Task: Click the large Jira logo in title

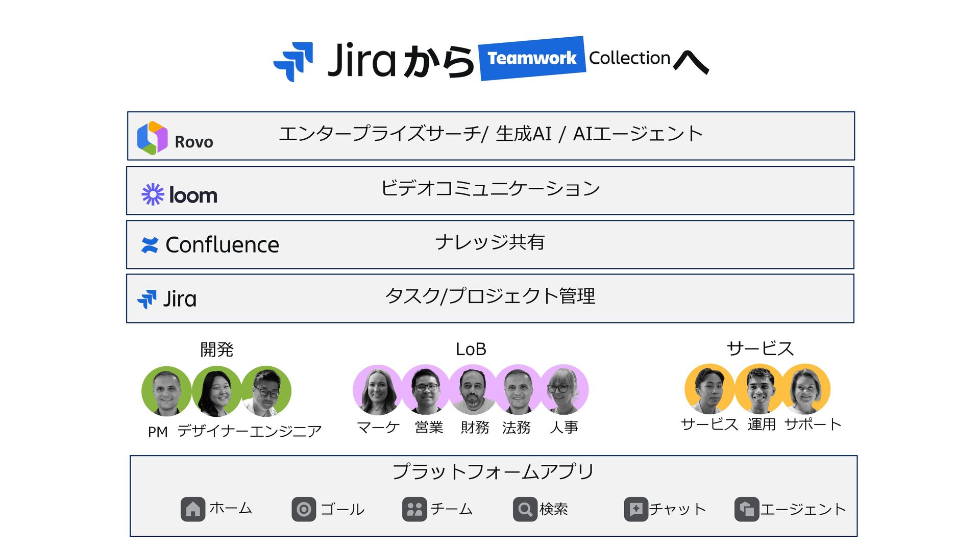Action: pyautogui.click(x=293, y=61)
